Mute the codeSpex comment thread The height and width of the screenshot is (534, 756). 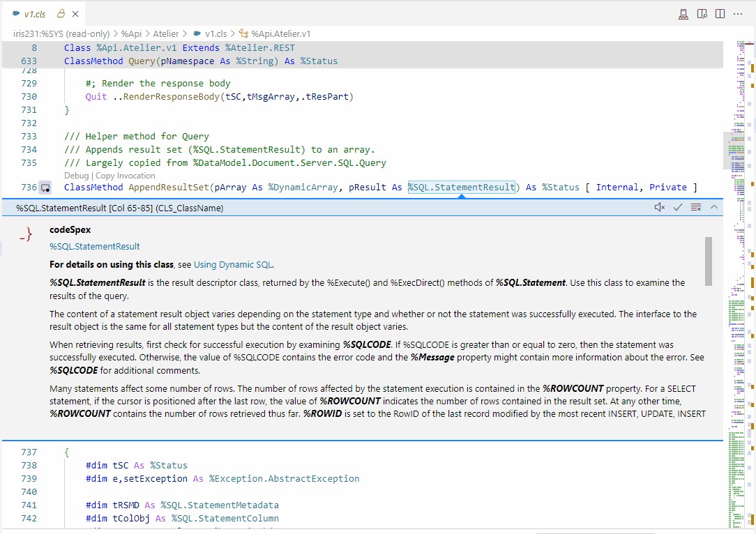click(x=659, y=207)
